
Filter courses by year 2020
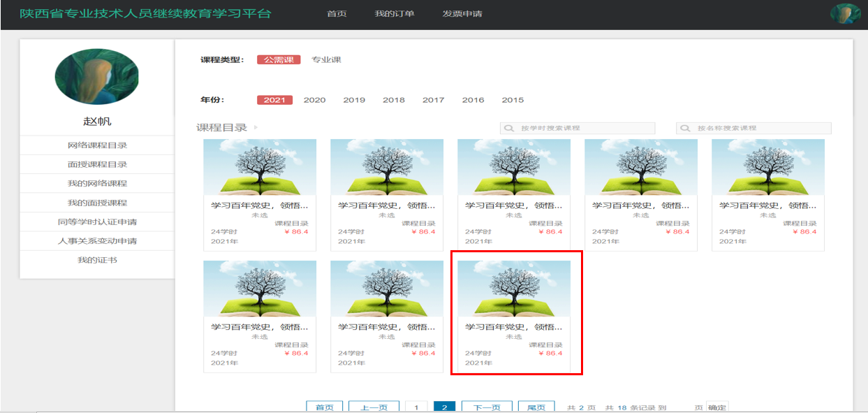314,100
